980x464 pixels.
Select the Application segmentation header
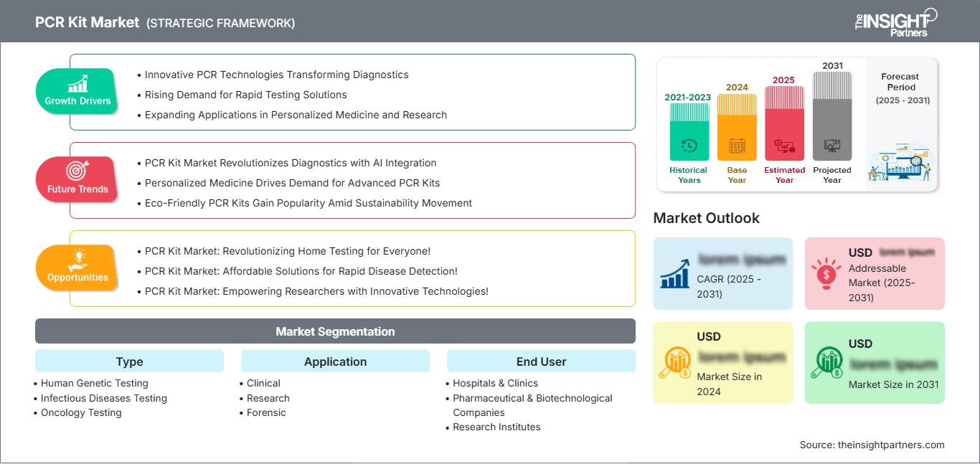pyautogui.click(x=335, y=361)
